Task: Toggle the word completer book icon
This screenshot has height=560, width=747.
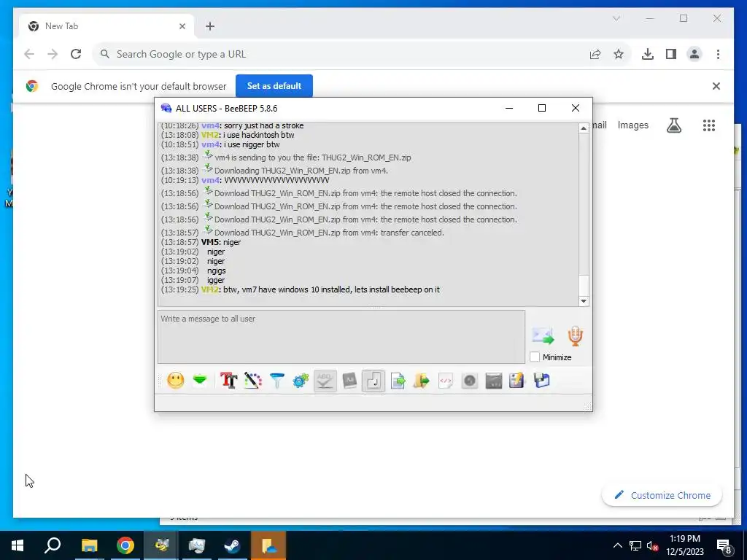Action: click(349, 381)
